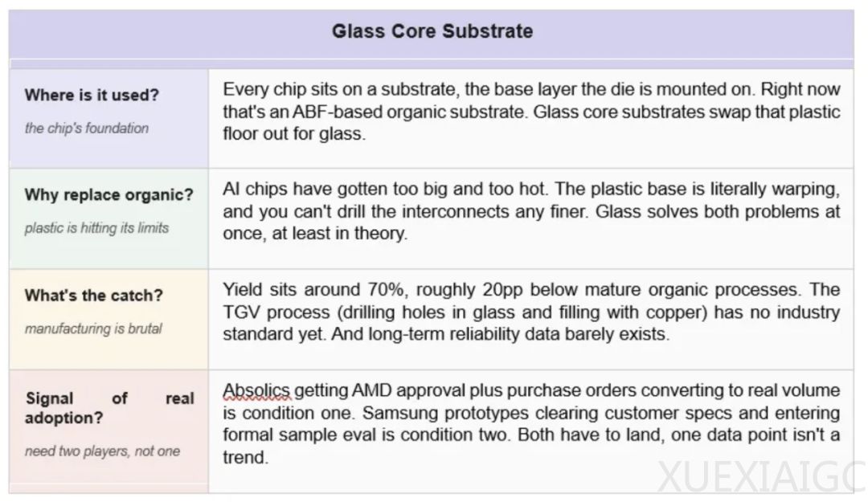Click the lavender cell of the first row
The image size is (868, 502).
pos(109,118)
